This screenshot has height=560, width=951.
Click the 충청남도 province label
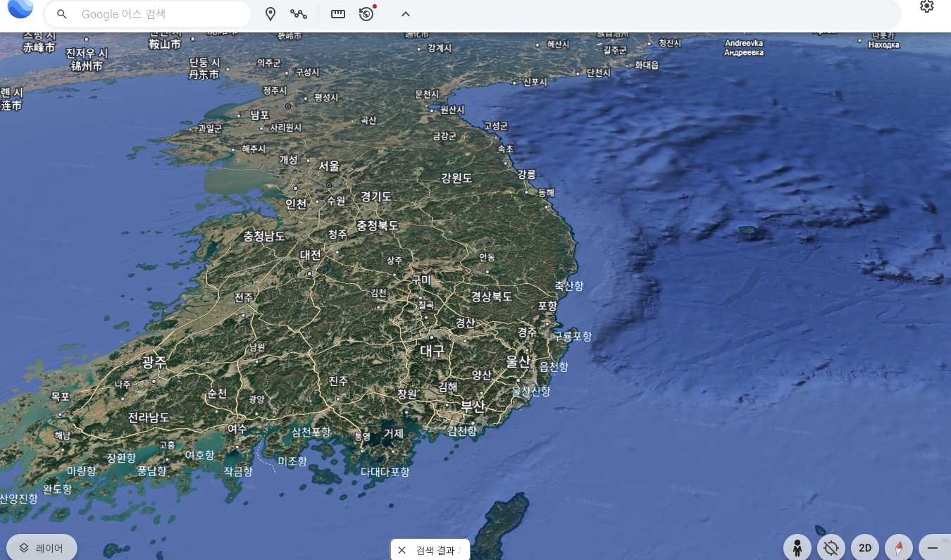(264, 235)
